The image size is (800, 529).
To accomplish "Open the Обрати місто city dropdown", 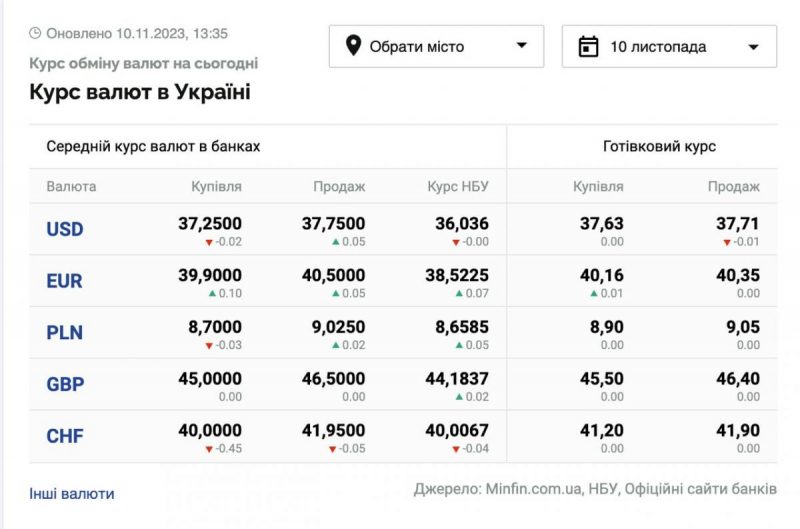I will point(436,46).
